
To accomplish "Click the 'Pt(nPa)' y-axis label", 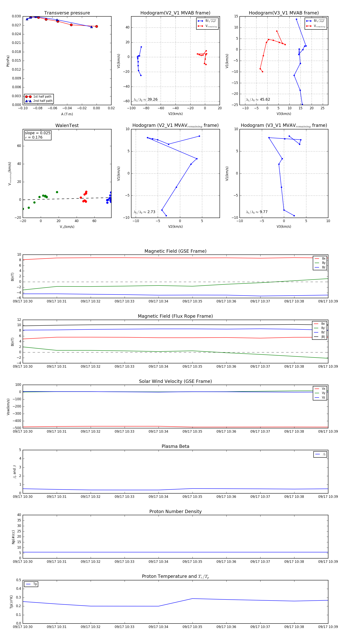I will (8, 61).
